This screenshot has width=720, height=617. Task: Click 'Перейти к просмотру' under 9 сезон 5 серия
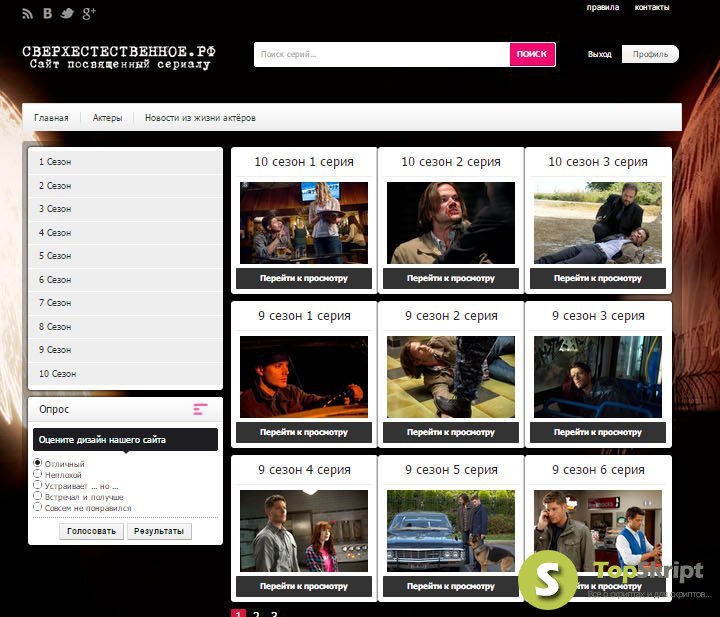[x=451, y=586]
